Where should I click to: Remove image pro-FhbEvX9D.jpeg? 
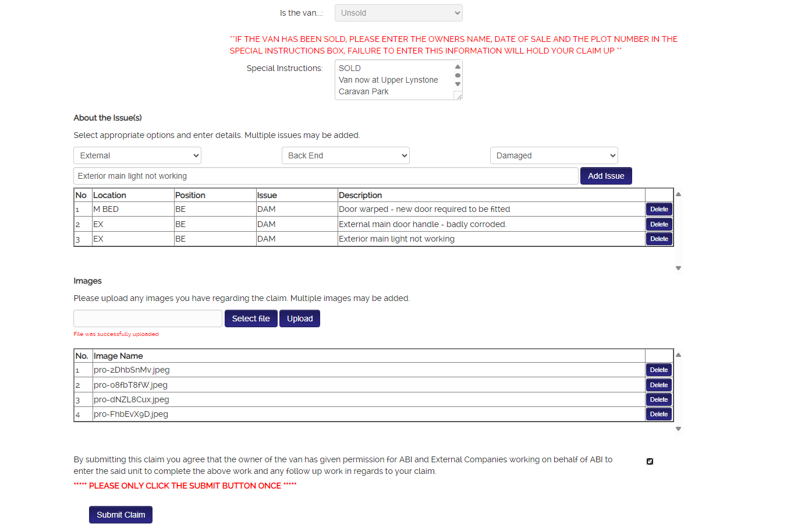(659, 414)
